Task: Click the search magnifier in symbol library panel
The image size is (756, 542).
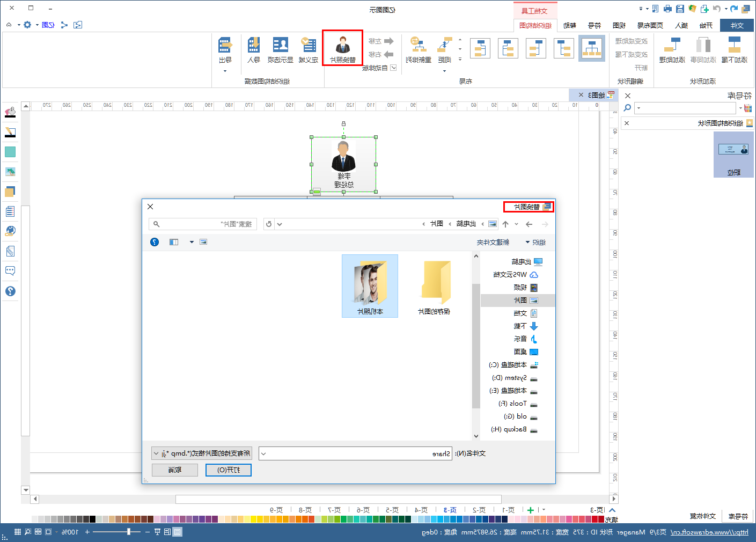Action: tap(627, 108)
